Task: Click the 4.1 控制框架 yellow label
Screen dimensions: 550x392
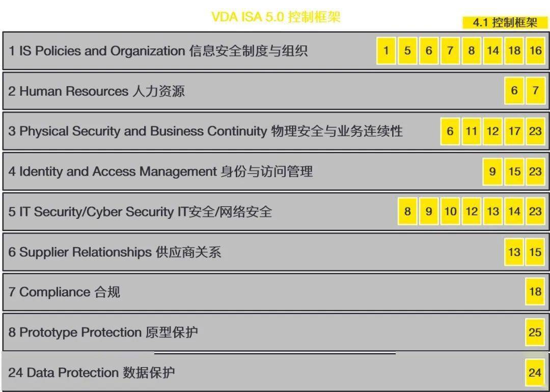Action: [x=505, y=23]
